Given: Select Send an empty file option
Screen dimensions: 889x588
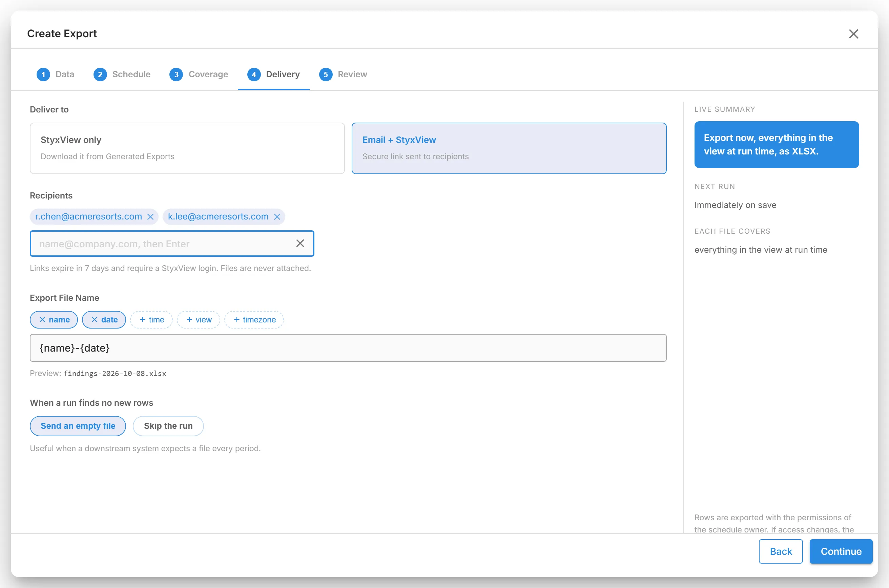Looking at the screenshot, I should [x=78, y=426].
